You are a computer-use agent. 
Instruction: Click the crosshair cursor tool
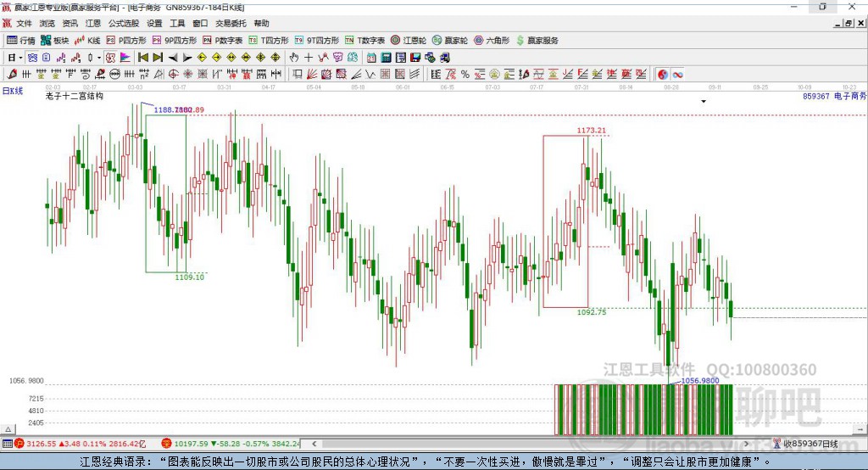click(x=309, y=57)
